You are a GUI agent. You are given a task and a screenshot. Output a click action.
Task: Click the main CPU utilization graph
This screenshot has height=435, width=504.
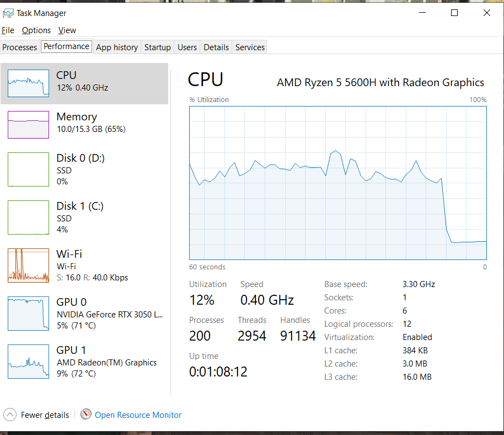(338, 183)
